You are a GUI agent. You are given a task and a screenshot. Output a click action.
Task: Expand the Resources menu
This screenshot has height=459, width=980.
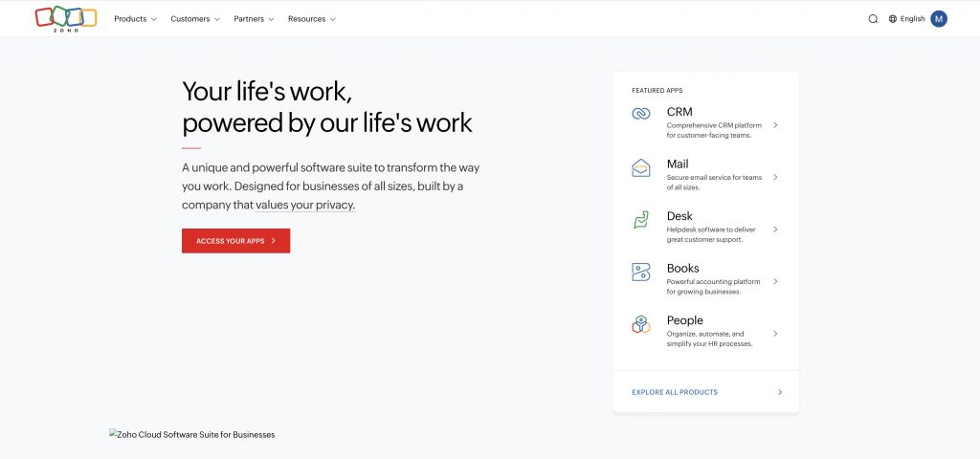point(312,19)
